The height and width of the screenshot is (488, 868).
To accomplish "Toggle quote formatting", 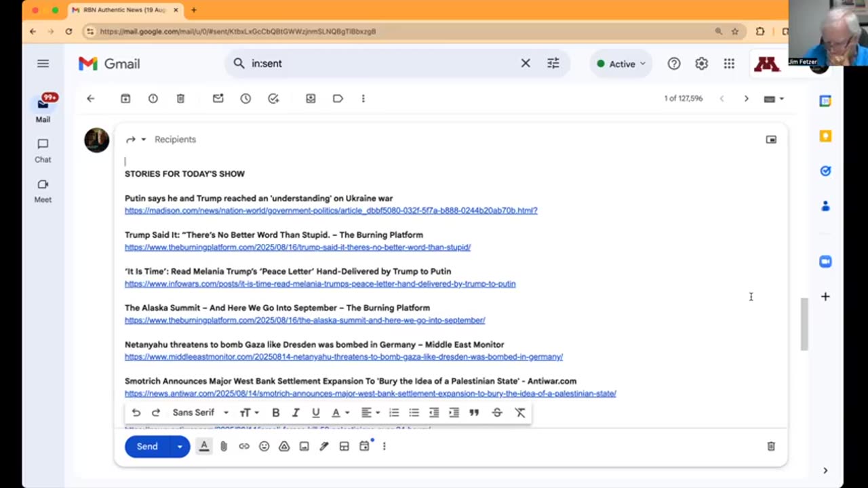I will (474, 412).
